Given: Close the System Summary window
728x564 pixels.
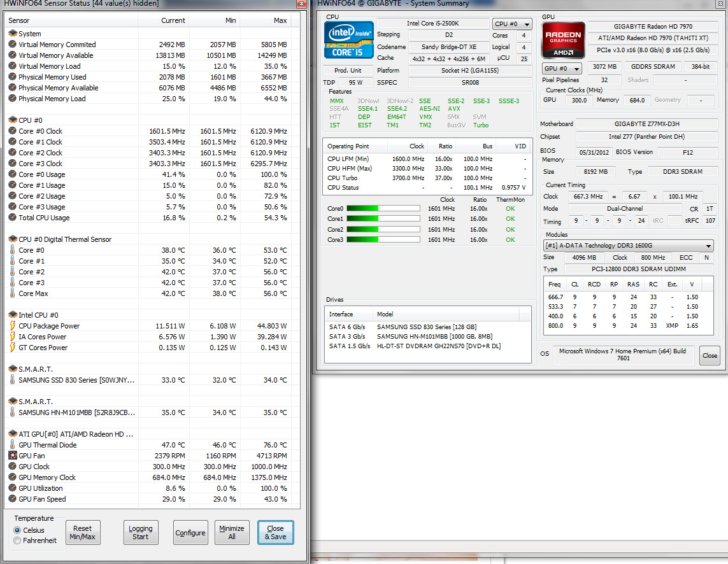Looking at the screenshot, I should (710, 355).
